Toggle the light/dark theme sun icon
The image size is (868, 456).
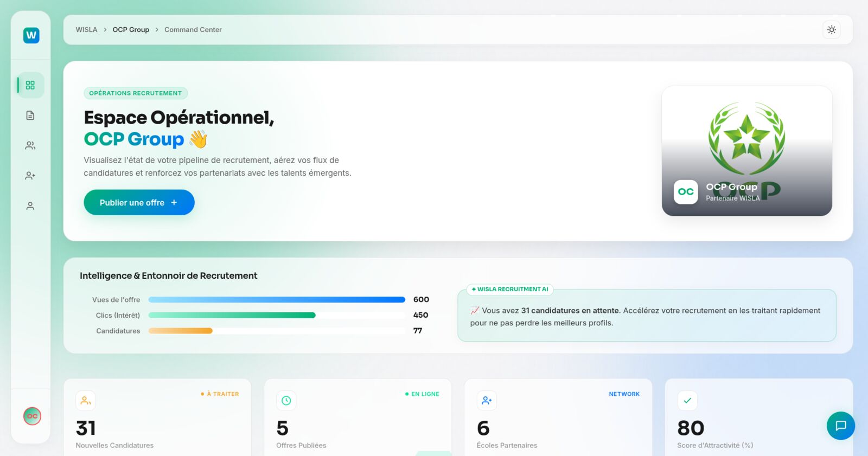832,30
